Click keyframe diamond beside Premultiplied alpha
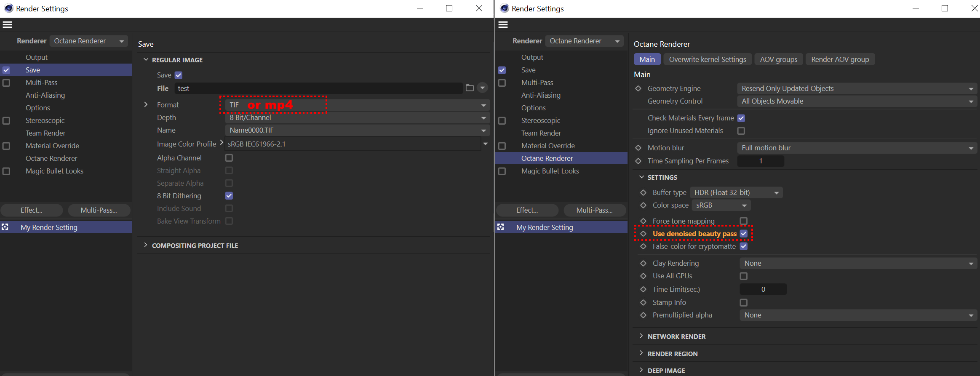980x376 pixels. click(643, 315)
